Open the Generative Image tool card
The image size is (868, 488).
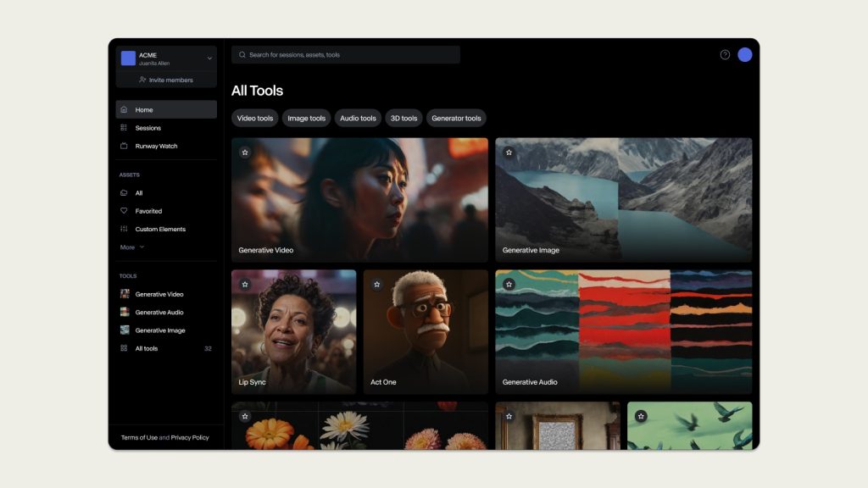pos(623,200)
